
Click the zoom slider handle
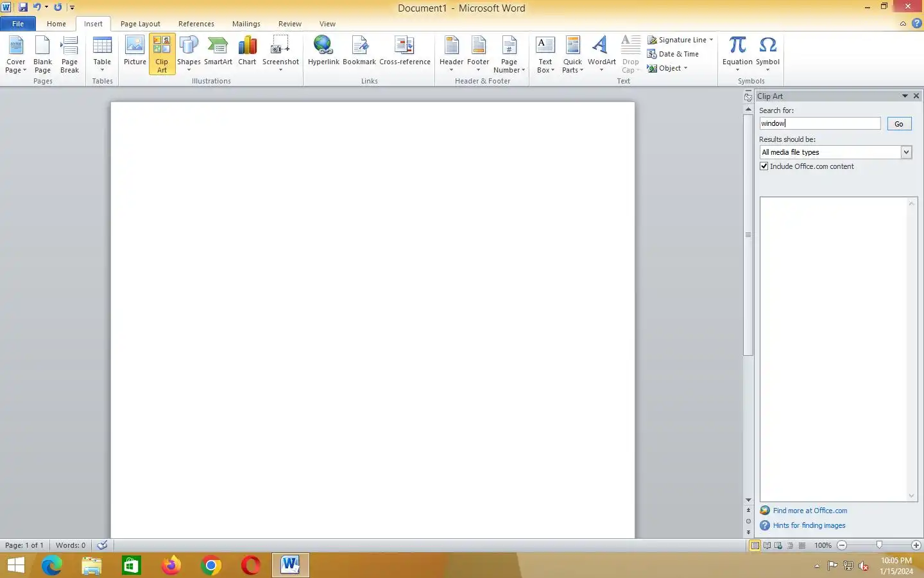[x=879, y=545]
